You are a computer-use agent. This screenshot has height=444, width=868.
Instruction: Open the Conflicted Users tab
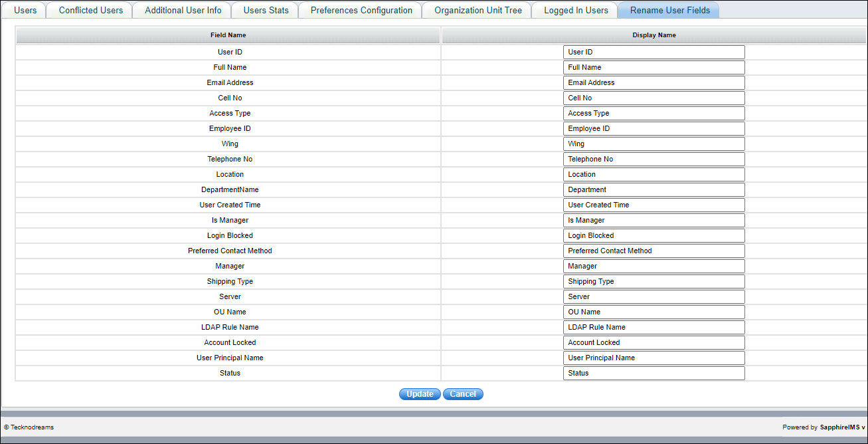coord(90,10)
